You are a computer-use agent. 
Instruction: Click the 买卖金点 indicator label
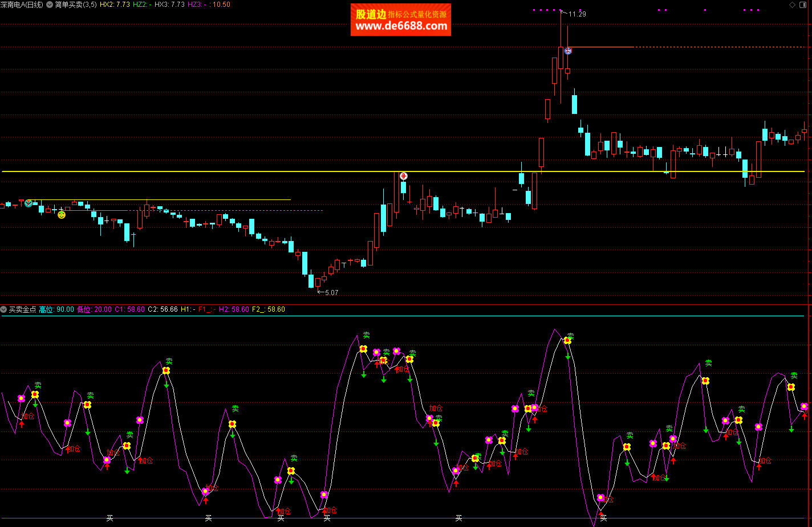(x=23, y=309)
